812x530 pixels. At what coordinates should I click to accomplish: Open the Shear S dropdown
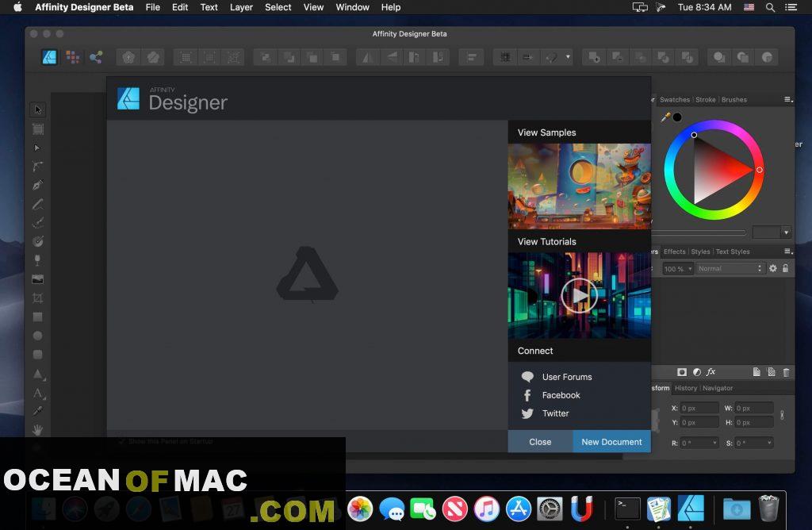tap(753, 443)
